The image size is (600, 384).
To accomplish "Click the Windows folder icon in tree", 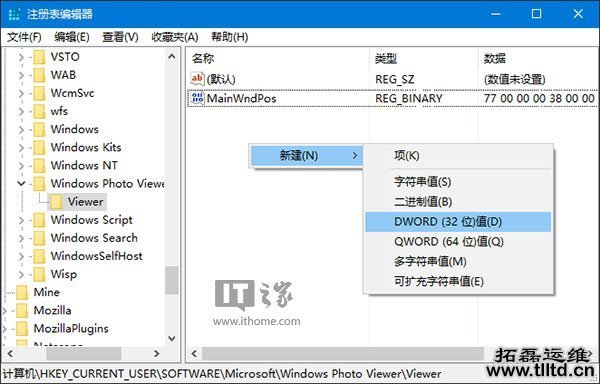I will (39, 129).
